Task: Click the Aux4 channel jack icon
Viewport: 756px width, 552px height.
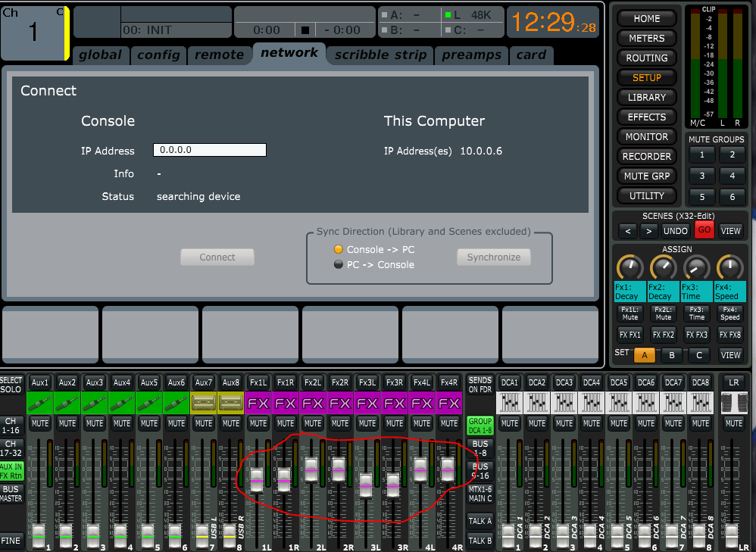Action: pos(121,403)
